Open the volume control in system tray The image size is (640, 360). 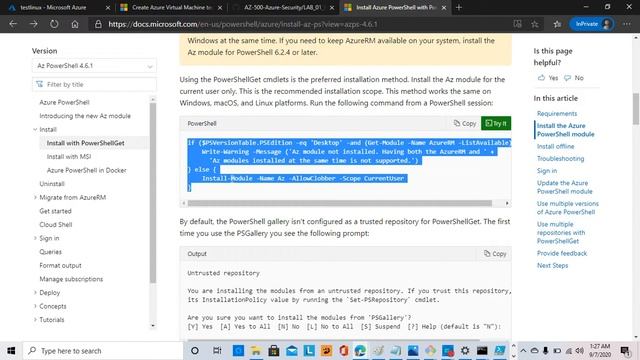(x=579, y=351)
